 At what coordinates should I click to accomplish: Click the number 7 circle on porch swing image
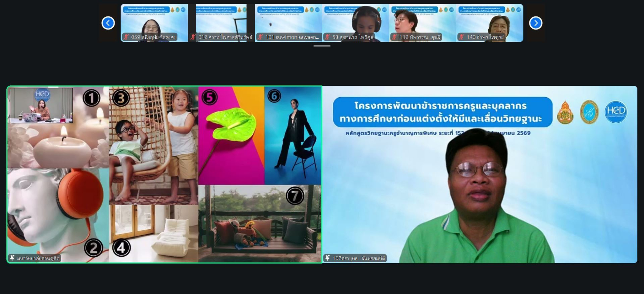coord(295,196)
